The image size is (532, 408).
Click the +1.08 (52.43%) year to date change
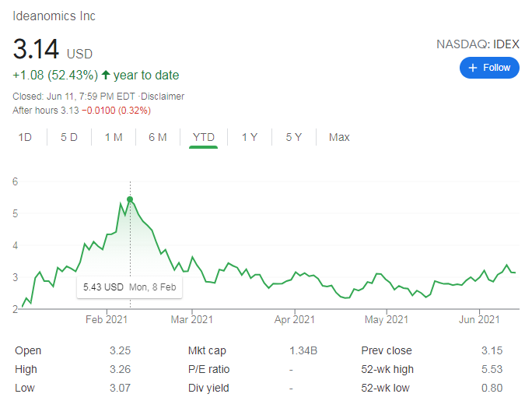click(96, 75)
